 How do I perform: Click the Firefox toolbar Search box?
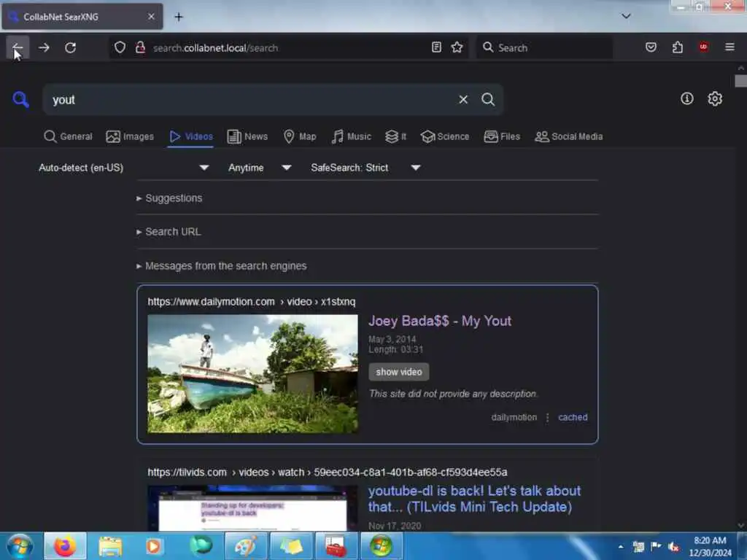544,47
